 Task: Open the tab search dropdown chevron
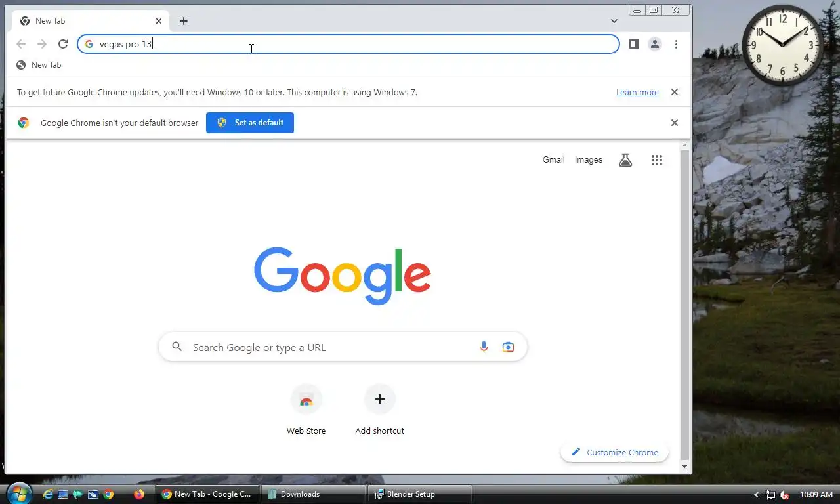[x=614, y=21]
